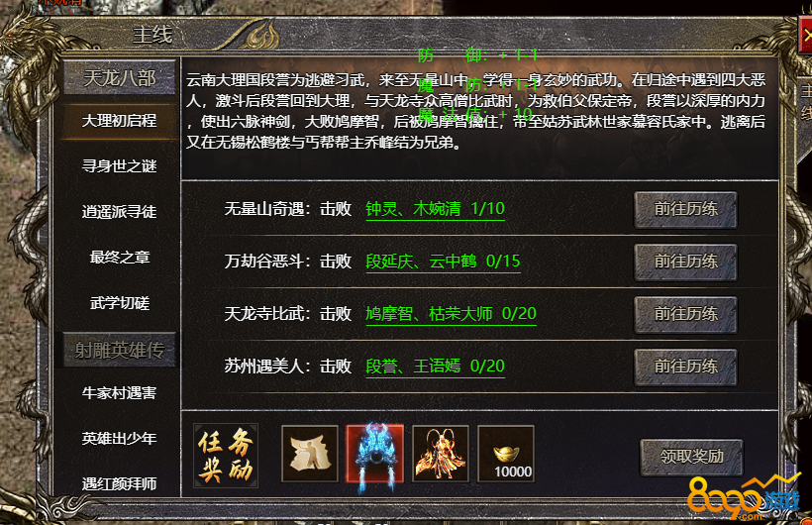Click 前往历练 for 苏州遇美人 quest
The image size is (812, 525).
click(x=685, y=367)
